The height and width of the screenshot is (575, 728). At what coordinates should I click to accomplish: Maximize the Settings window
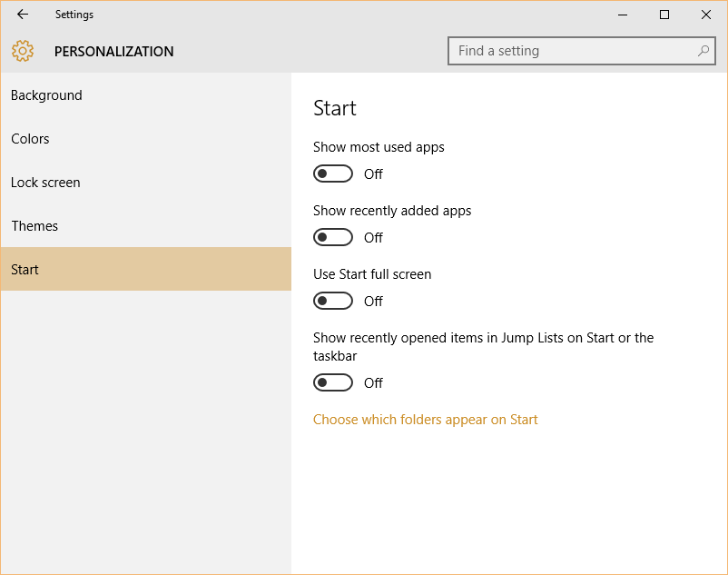click(664, 15)
